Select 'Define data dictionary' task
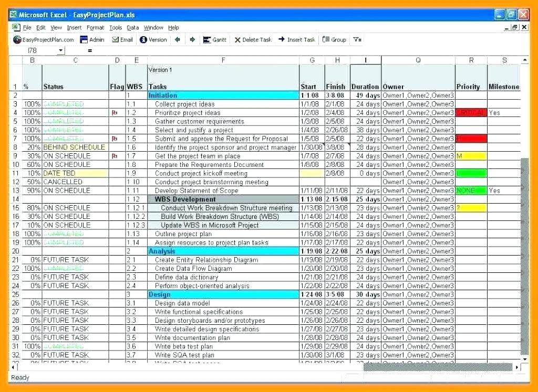The width and height of the screenshot is (538, 392). [x=223, y=277]
